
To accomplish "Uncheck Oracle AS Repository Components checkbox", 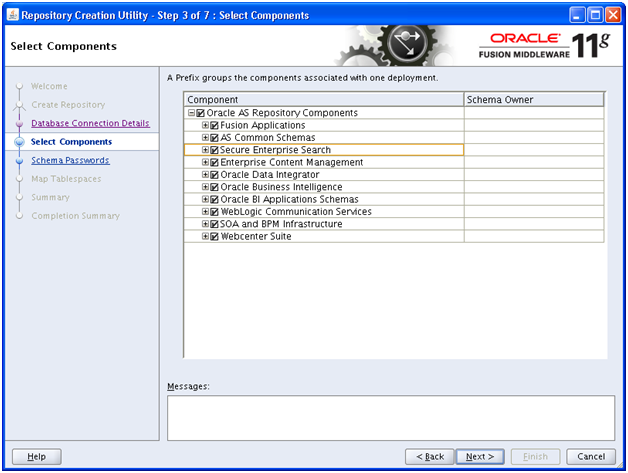I will point(201,113).
